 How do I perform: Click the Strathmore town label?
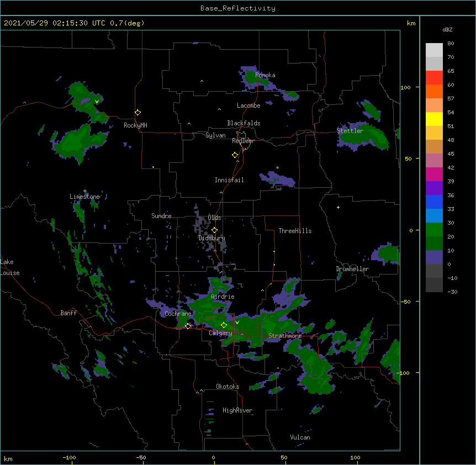click(x=285, y=336)
